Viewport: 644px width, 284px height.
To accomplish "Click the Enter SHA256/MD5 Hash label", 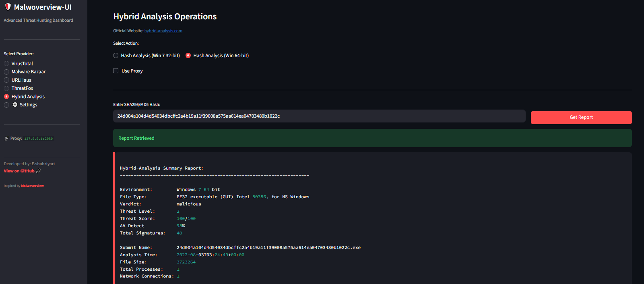I will 136,104.
